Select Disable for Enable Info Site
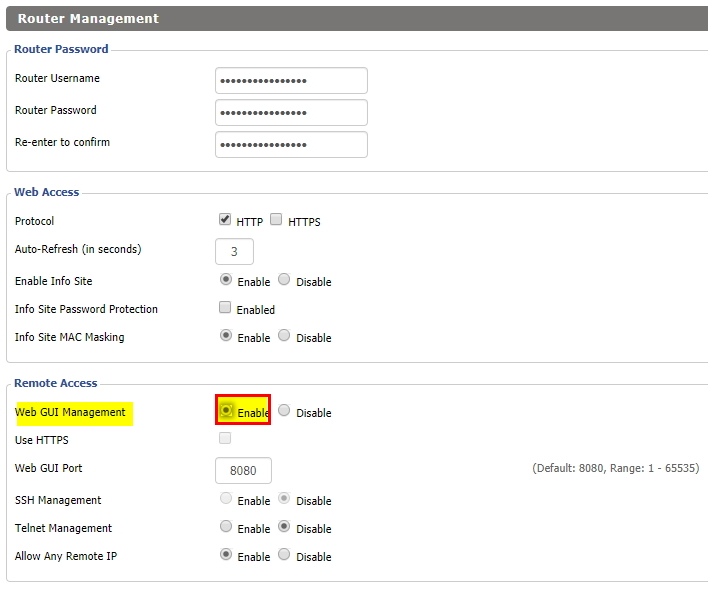Image resolution: width=708 pixels, height=589 pixels. [x=284, y=280]
